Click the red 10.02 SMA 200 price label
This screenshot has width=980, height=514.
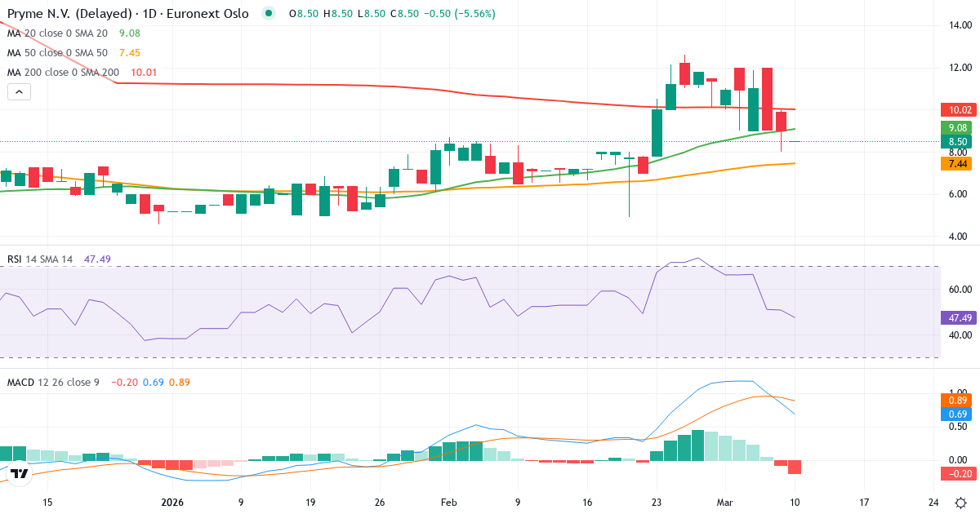click(x=955, y=109)
